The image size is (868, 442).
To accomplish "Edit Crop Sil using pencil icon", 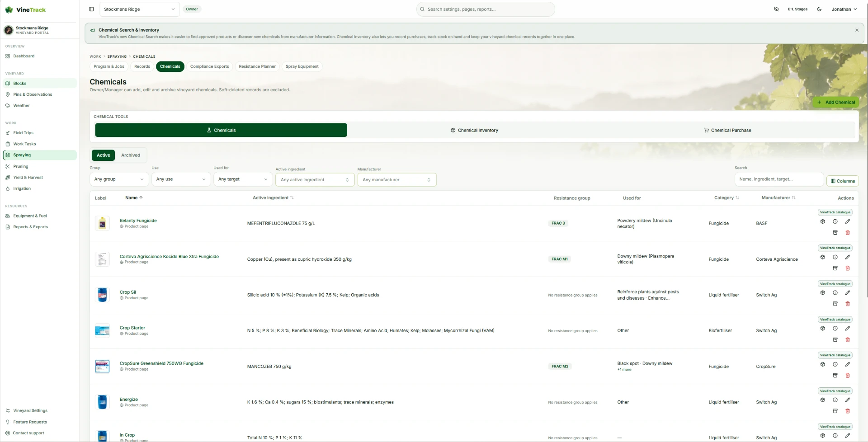I will [x=848, y=293].
